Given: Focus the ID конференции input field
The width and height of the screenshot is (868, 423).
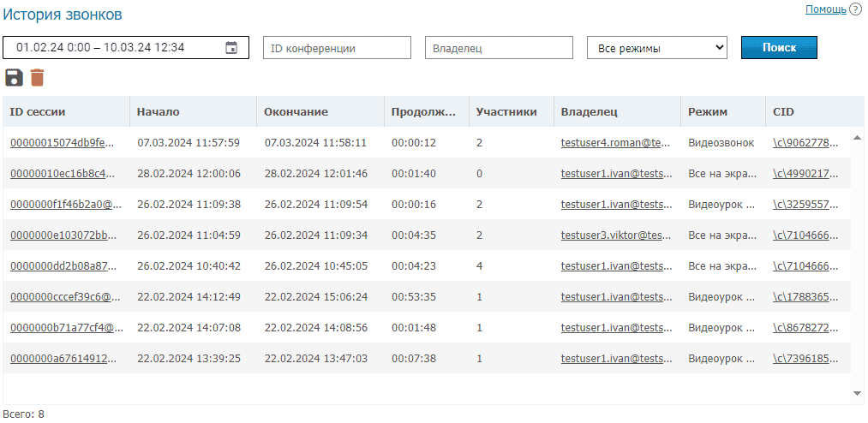Looking at the screenshot, I should pyautogui.click(x=337, y=48).
